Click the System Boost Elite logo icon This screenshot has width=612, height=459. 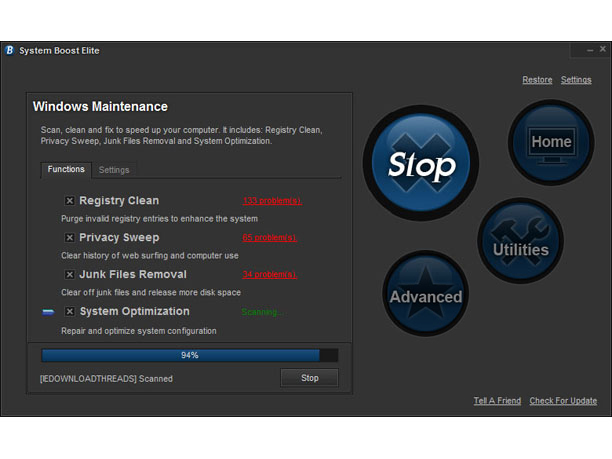pos(9,51)
